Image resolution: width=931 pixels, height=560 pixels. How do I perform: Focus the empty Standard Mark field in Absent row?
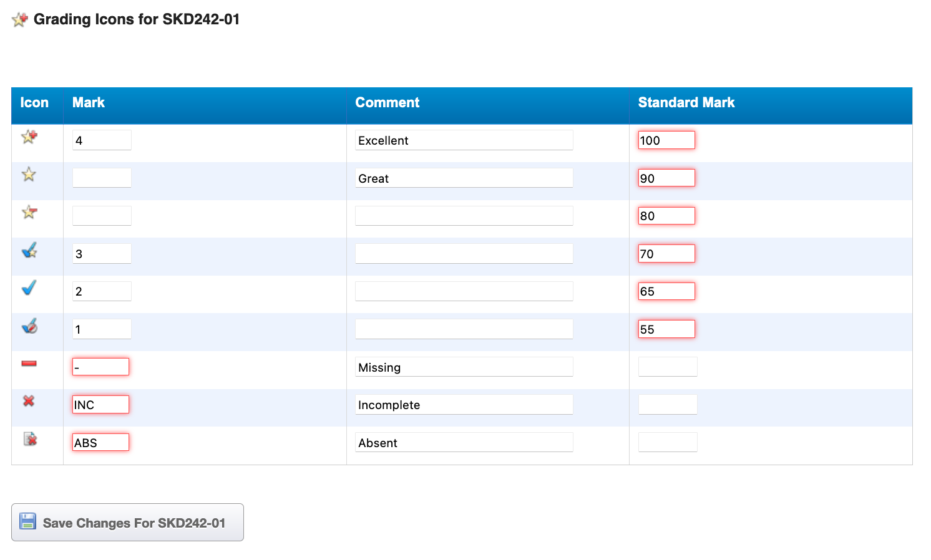pos(668,442)
